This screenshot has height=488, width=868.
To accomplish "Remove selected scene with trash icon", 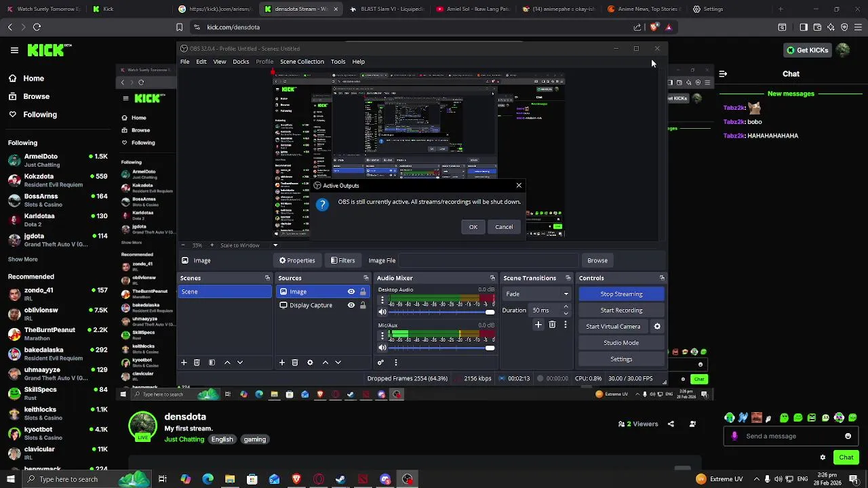I will (x=197, y=363).
